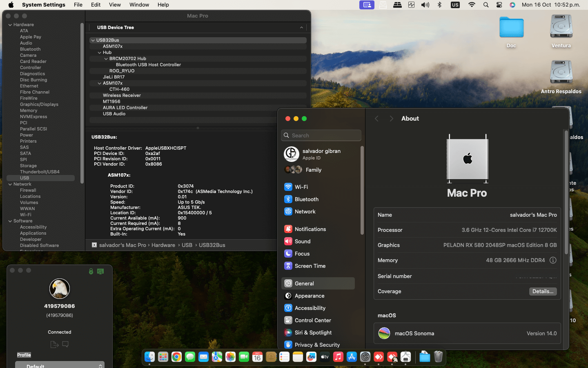Click the System Settings search field

pos(321,135)
